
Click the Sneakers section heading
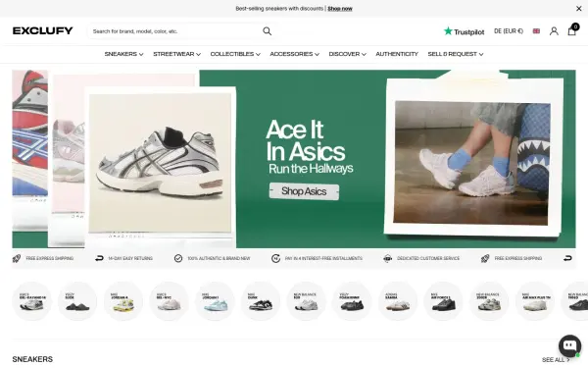pyautogui.click(x=32, y=359)
